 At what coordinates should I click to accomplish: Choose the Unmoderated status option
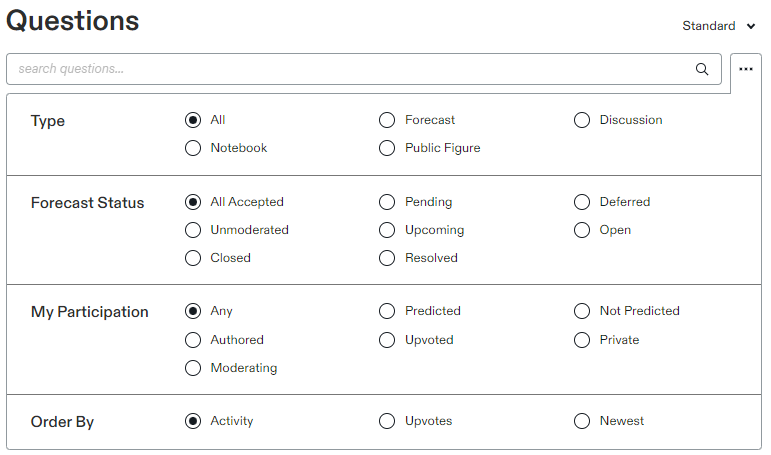pos(193,231)
